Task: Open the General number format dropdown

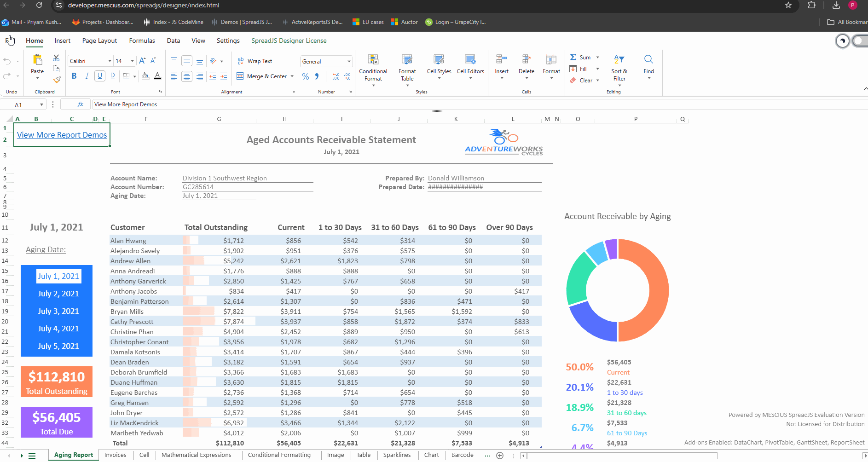Action: [x=349, y=62]
